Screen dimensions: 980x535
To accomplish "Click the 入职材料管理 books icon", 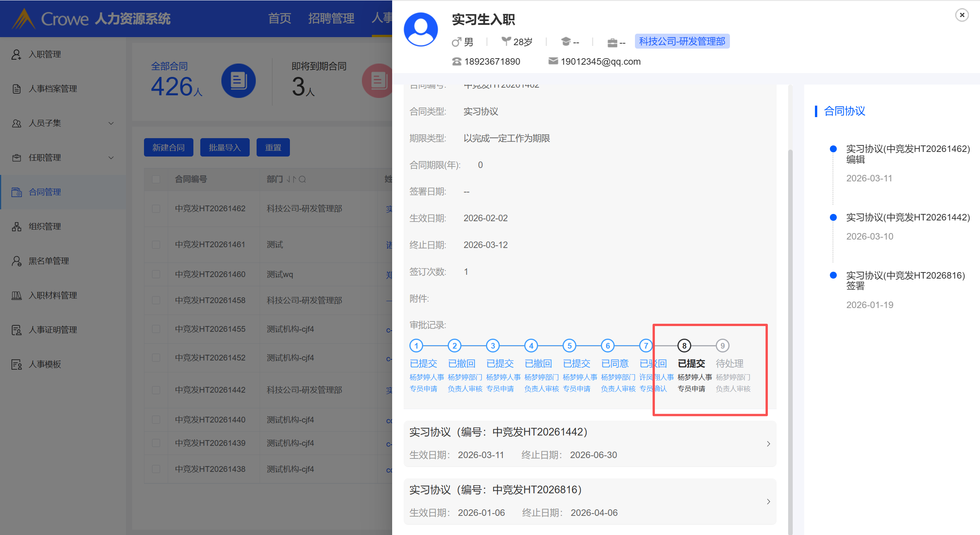I will point(16,295).
